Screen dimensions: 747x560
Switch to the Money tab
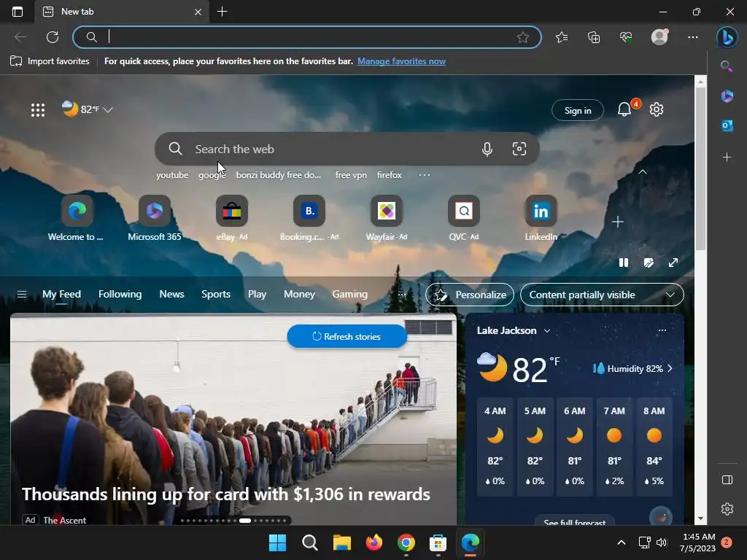[299, 295]
